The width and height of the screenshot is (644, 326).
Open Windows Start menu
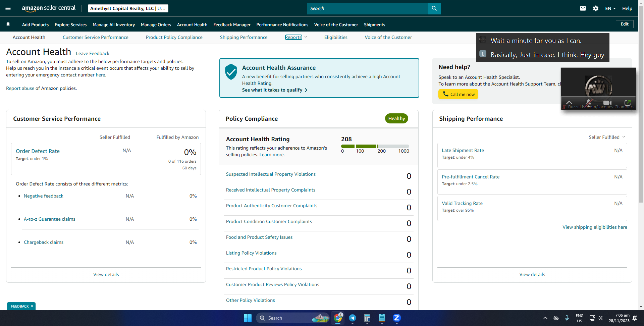coord(248,318)
